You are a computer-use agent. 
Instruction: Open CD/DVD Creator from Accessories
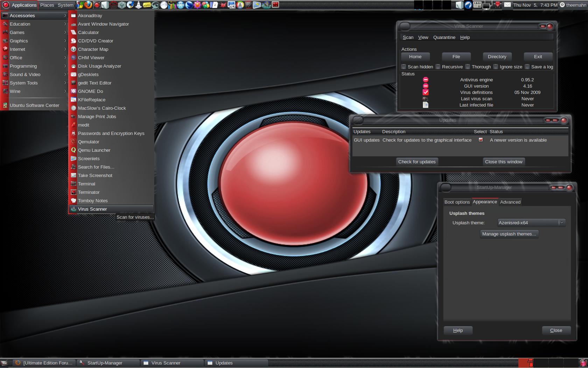coord(111,41)
